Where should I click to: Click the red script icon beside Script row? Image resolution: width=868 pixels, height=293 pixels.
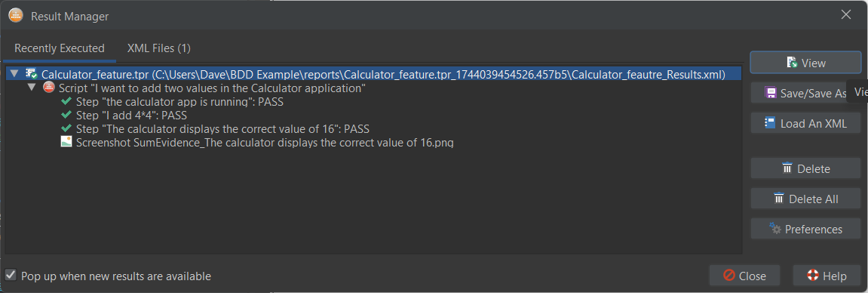click(x=49, y=88)
